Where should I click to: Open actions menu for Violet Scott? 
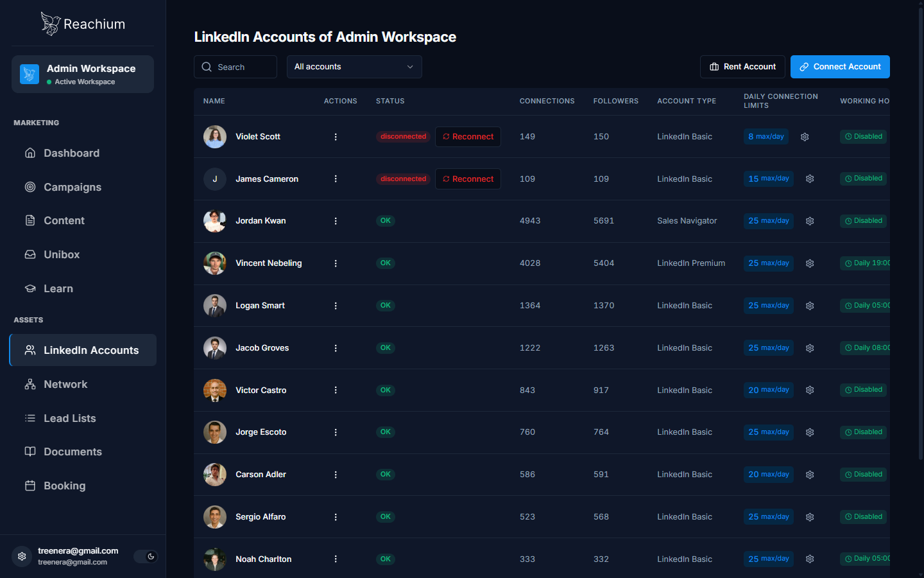coord(336,137)
